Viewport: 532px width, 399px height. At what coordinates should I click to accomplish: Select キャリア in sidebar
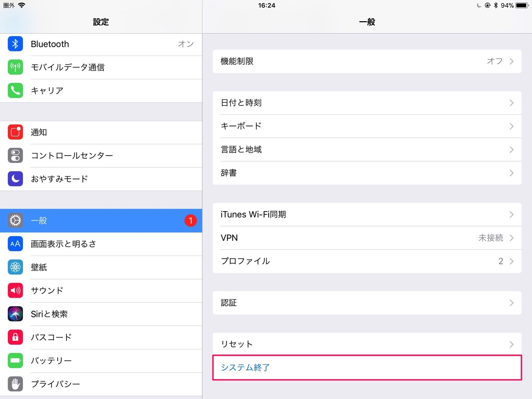(101, 91)
